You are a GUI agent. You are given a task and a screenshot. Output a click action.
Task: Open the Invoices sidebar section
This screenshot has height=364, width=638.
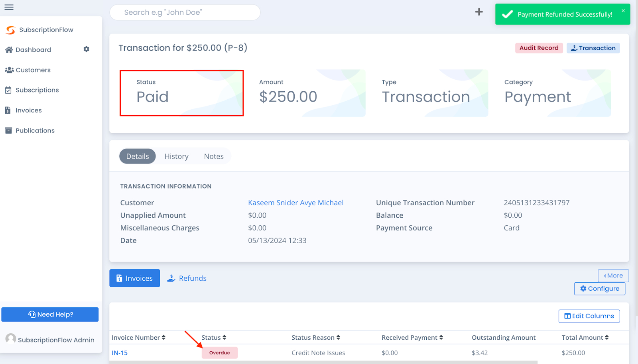tap(28, 110)
